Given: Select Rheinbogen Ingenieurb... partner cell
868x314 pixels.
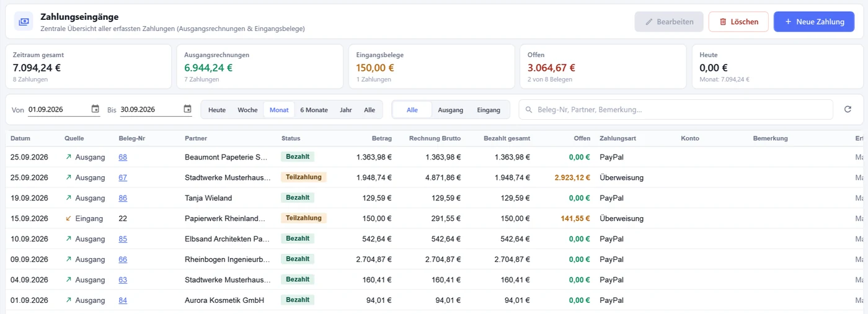Looking at the screenshot, I should coord(228,259).
